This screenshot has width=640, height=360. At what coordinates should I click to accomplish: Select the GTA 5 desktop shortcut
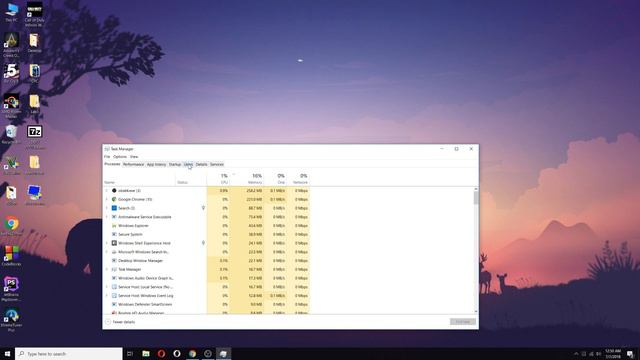click(11, 73)
